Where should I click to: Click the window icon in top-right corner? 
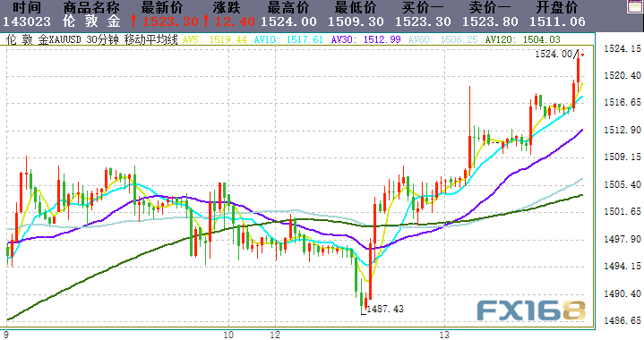click(635, 7)
